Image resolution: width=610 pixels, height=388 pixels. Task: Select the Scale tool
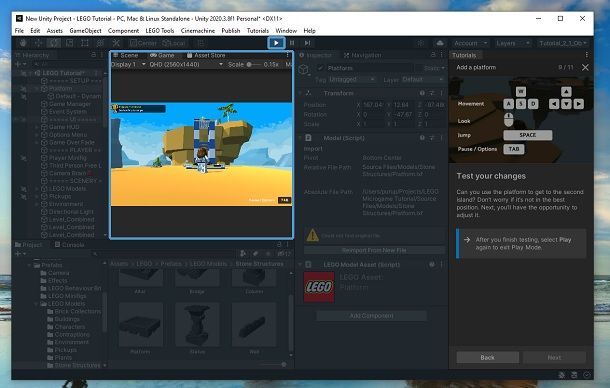point(69,43)
